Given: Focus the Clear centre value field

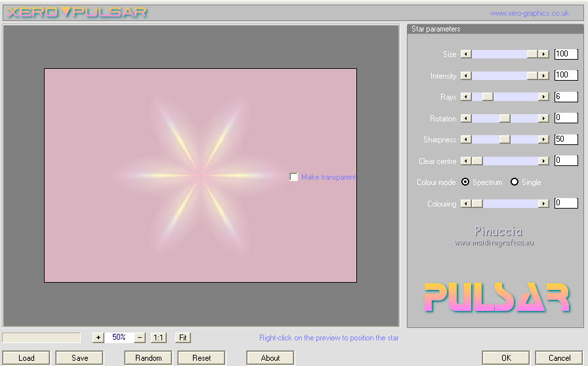Looking at the screenshot, I should click(566, 161).
